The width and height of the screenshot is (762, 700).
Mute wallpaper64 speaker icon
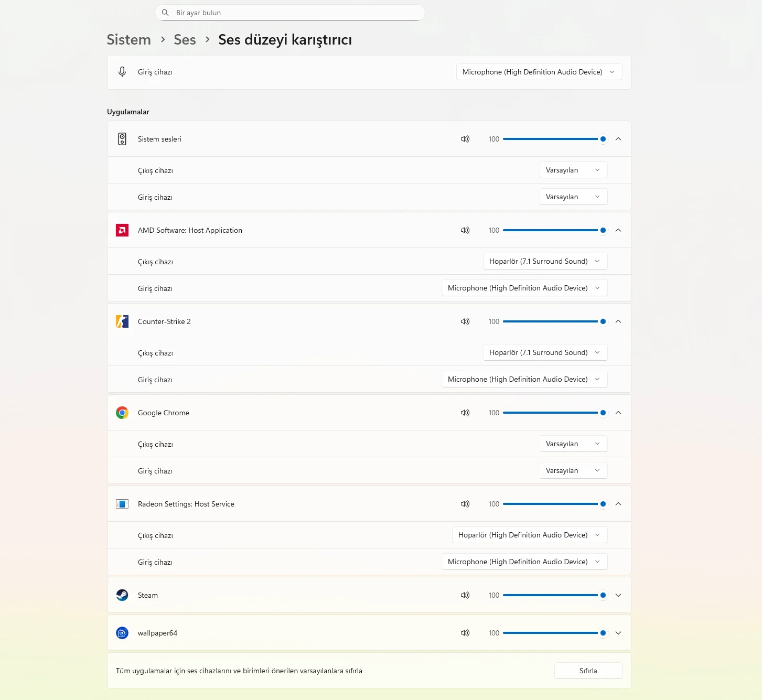tap(465, 633)
